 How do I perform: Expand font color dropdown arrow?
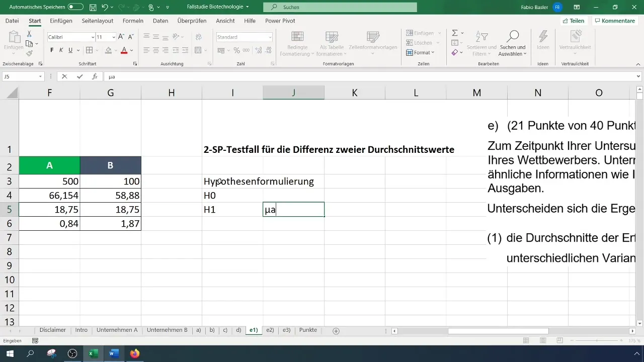[131, 50]
